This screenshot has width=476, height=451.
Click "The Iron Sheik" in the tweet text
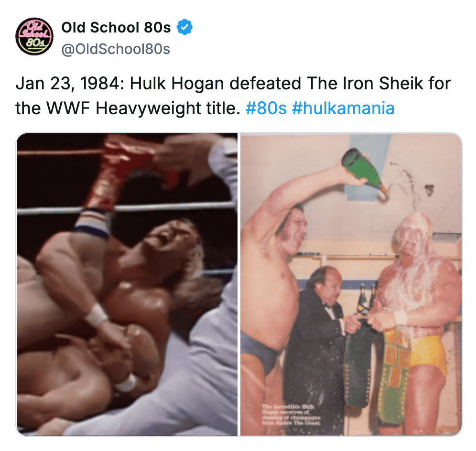click(x=365, y=83)
